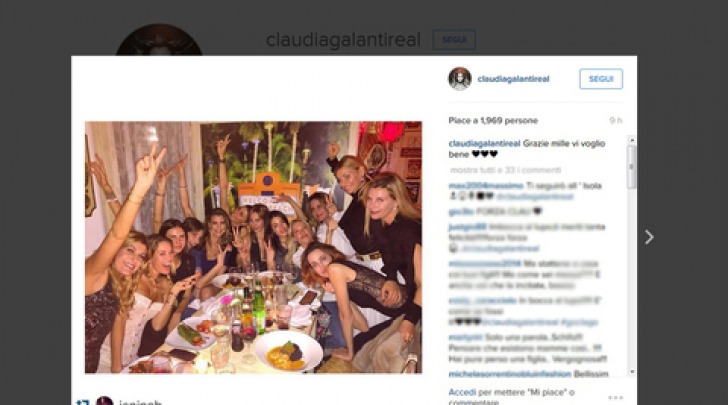Follow claudiagalantireal with the SEGUI button in the popup
The width and height of the screenshot is (728, 405).
[601, 79]
